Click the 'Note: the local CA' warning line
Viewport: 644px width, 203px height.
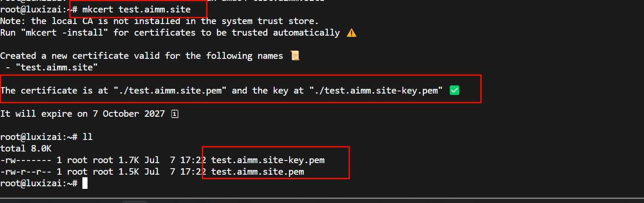pyautogui.click(x=160, y=21)
